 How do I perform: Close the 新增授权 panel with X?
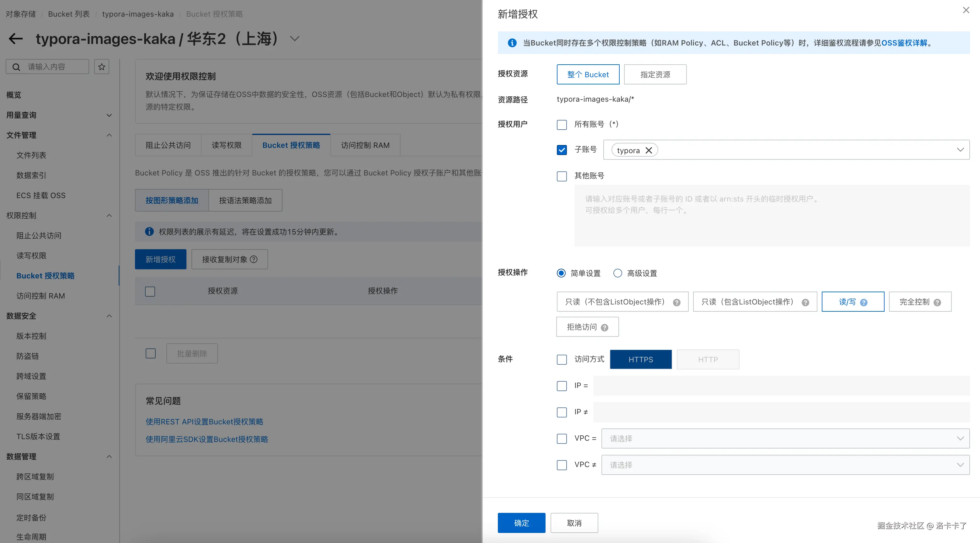click(966, 10)
